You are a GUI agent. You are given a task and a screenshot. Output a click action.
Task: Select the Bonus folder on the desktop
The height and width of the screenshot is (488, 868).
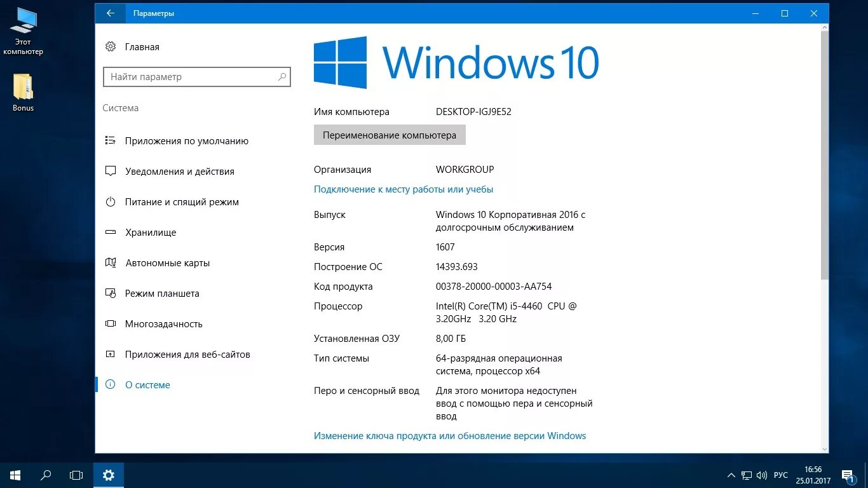(x=24, y=93)
